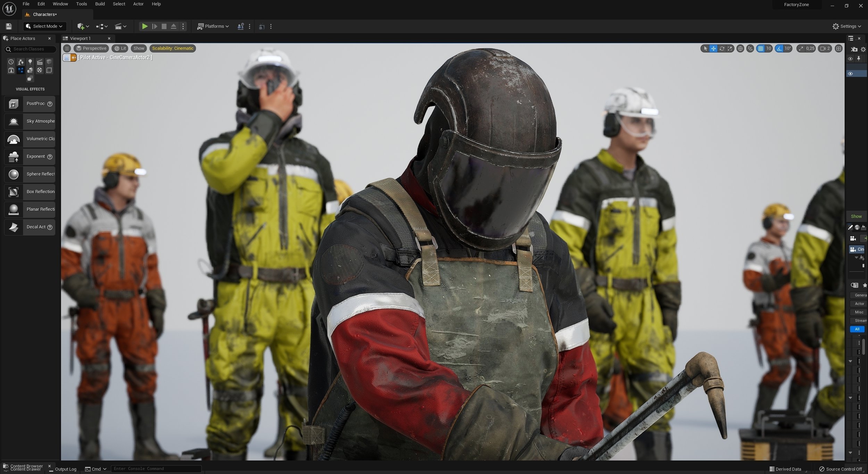Open the Blueprints dropdown in toolbar
The height and width of the screenshot is (474, 868).
102,26
